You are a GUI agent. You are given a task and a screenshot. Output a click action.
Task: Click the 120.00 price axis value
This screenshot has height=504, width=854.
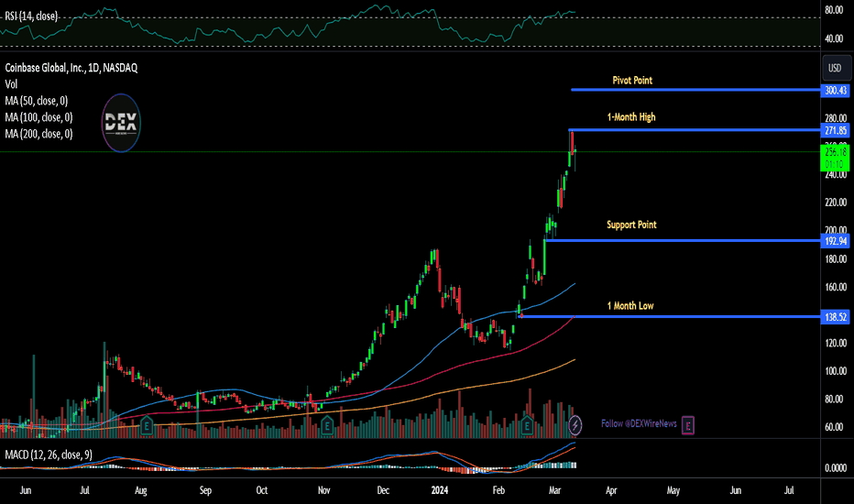tap(836, 344)
